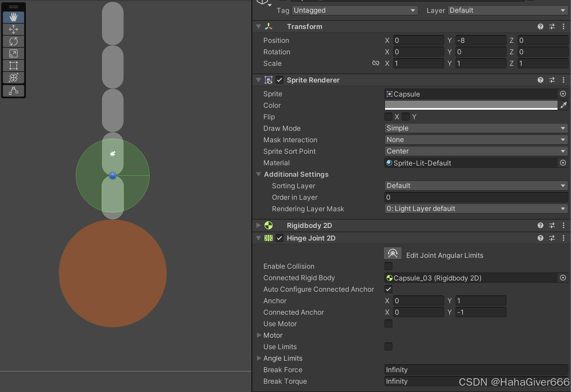Open Transform component help icon
Viewport: 571px width, 392px height.
click(540, 26)
